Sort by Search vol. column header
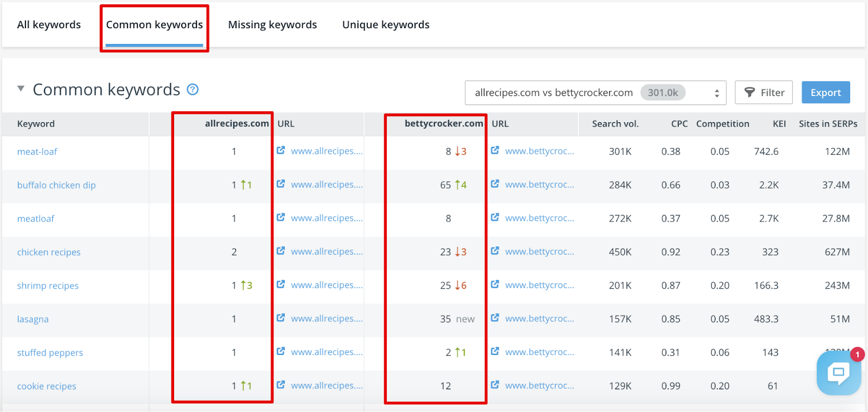Image resolution: width=868 pixels, height=412 pixels. click(x=615, y=124)
